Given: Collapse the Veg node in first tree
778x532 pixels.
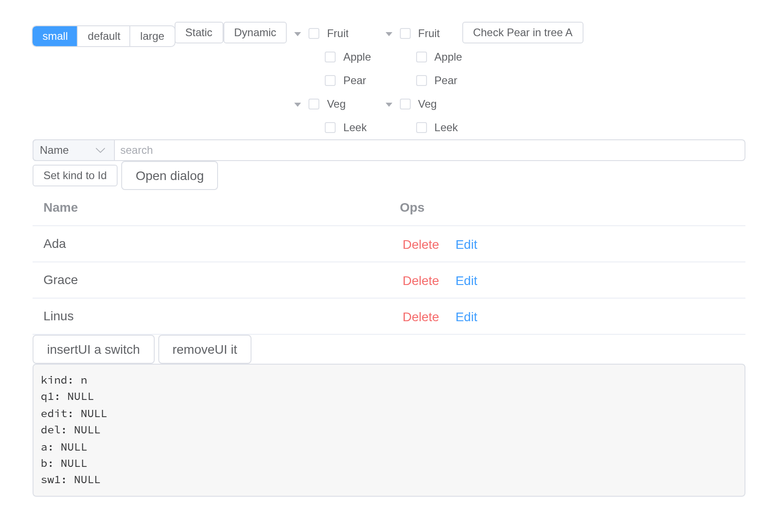Looking at the screenshot, I should coord(298,104).
